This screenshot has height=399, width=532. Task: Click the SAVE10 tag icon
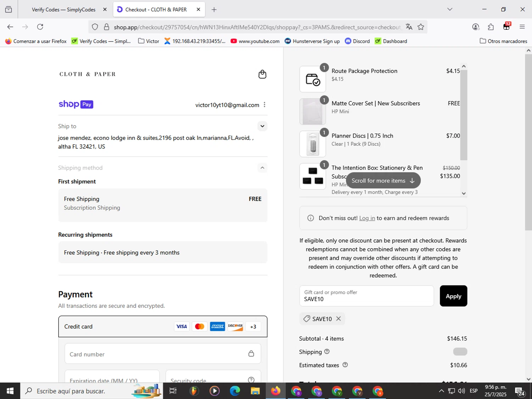(x=307, y=319)
